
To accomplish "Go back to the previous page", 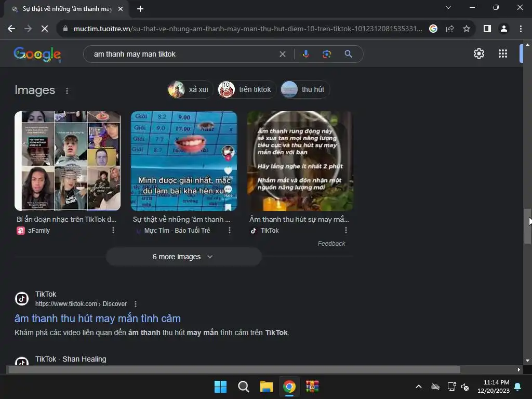I will pos(11,29).
